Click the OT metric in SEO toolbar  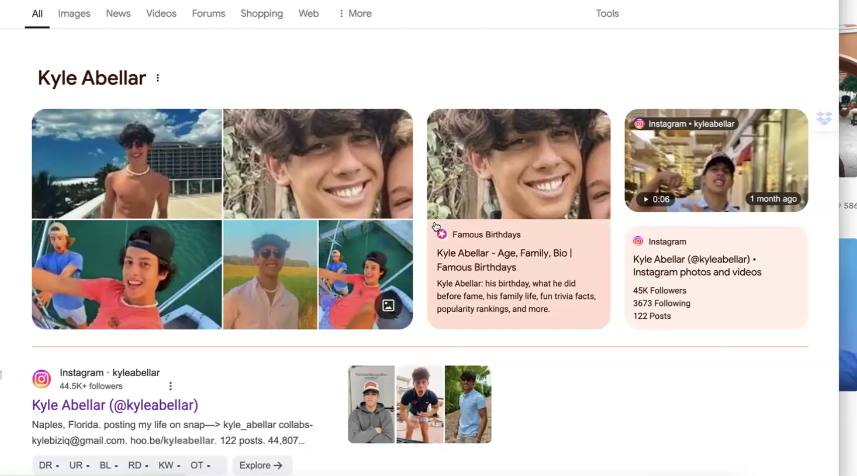(x=200, y=466)
